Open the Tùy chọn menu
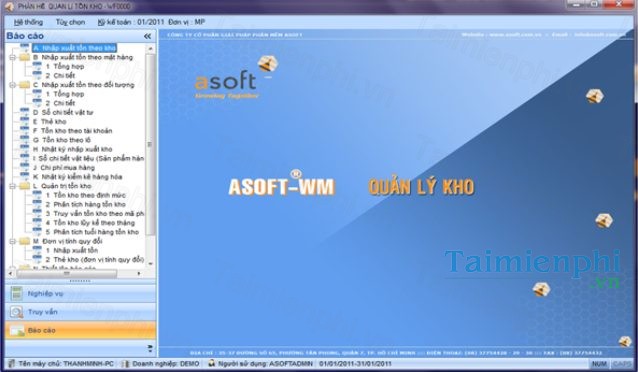The image size is (638, 372). coord(70,22)
